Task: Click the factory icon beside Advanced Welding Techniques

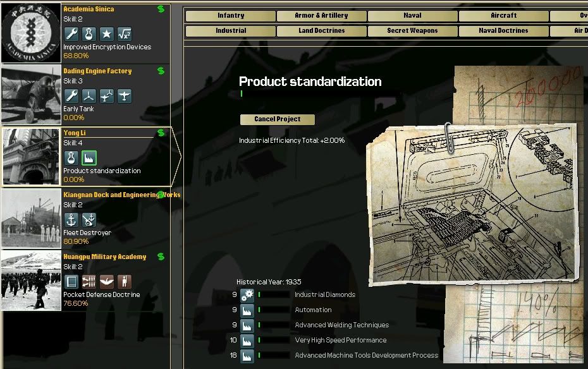Action: (247, 325)
